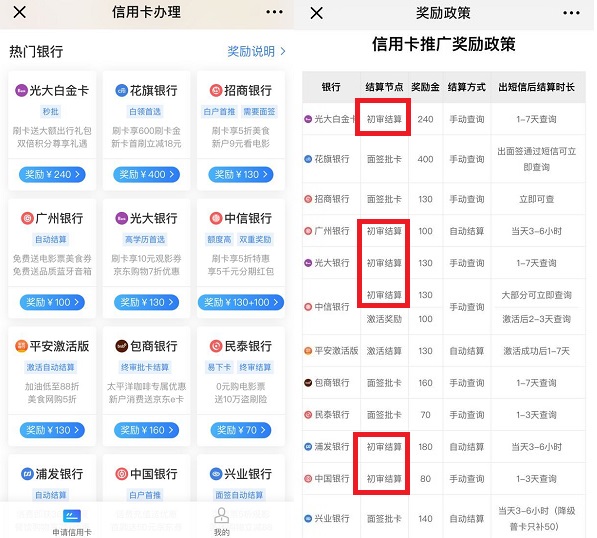Tap the 花旗银行 logo icon in card grid

pyautogui.click(x=121, y=91)
